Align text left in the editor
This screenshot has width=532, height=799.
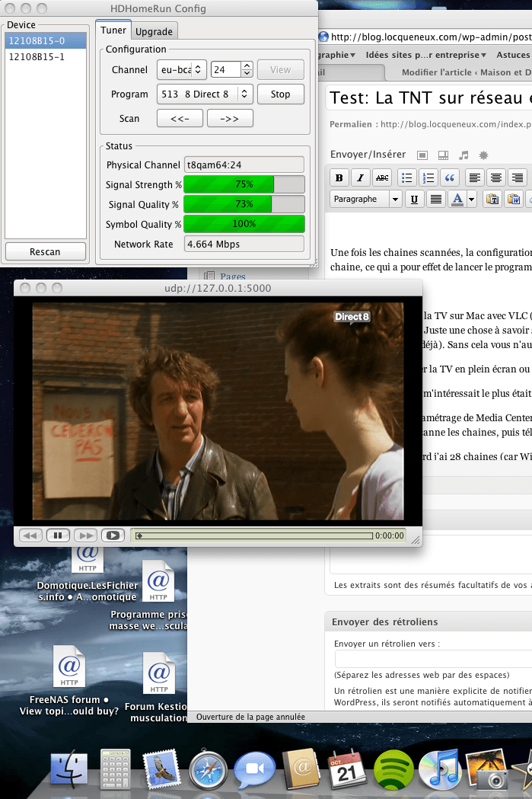[x=474, y=177]
